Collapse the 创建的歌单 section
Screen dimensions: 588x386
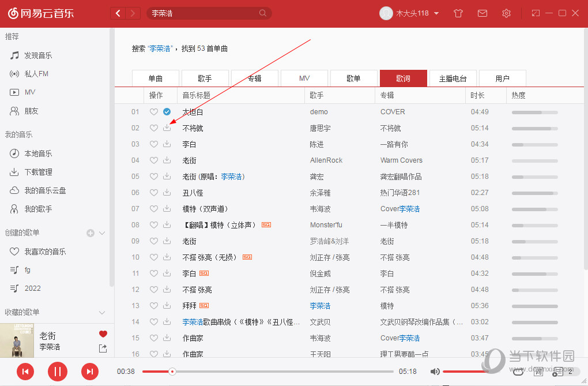102,233
